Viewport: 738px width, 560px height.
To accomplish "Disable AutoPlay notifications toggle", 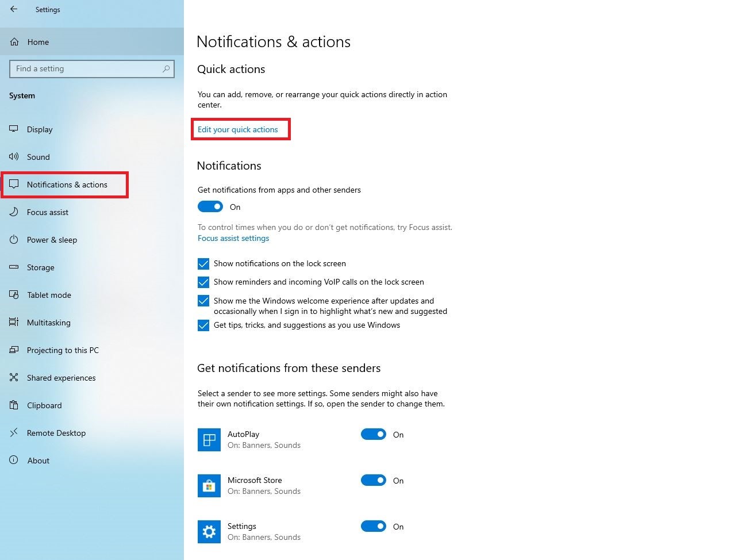I will [x=374, y=435].
